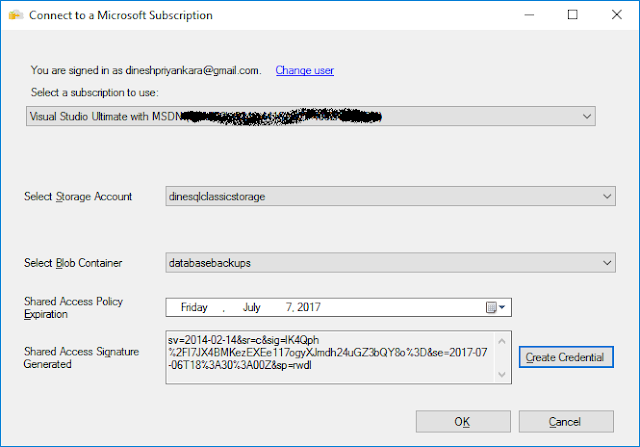640x447 pixels.
Task: Click the dialog title bar text
Action: [x=122, y=17]
